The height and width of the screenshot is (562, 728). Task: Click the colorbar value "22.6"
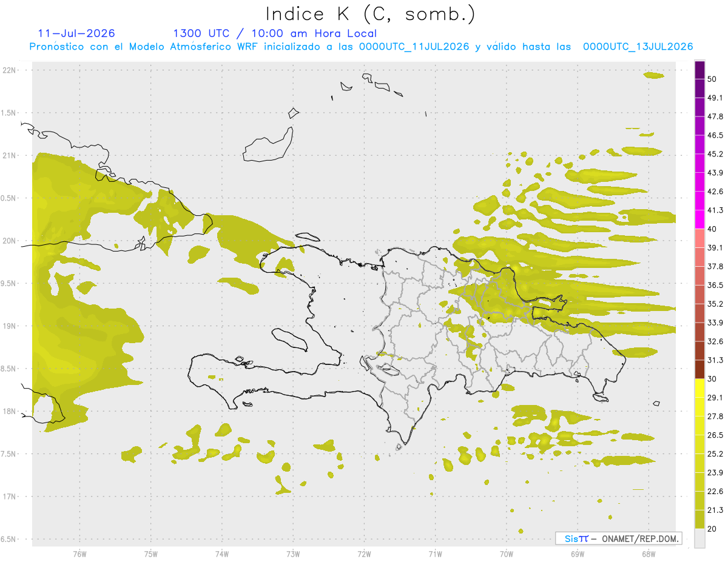pyautogui.click(x=715, y=492)
